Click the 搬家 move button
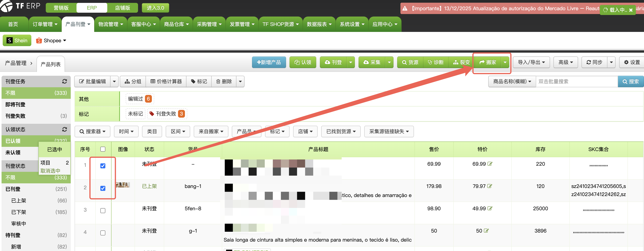The width and height of the screenshot is (644, 251). pos(488,62)
